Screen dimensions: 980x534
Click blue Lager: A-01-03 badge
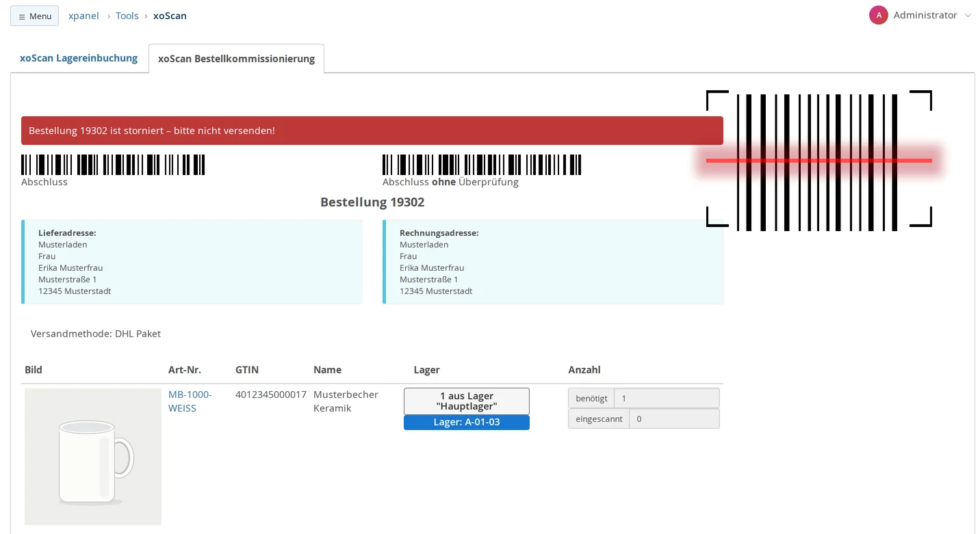[x=467, y=423]
